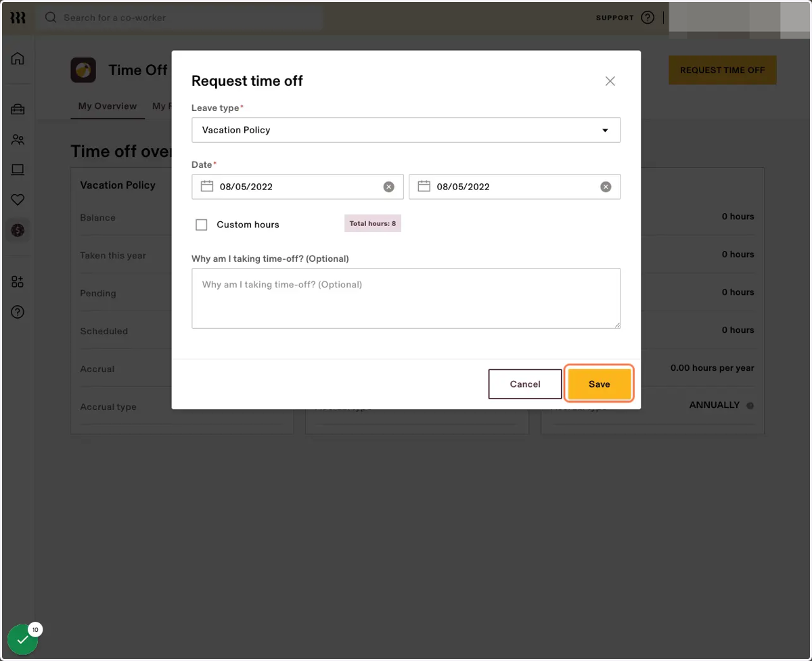812x661 pixels.
Task: Open the start date calendar picker
Action: click(207, 186)
